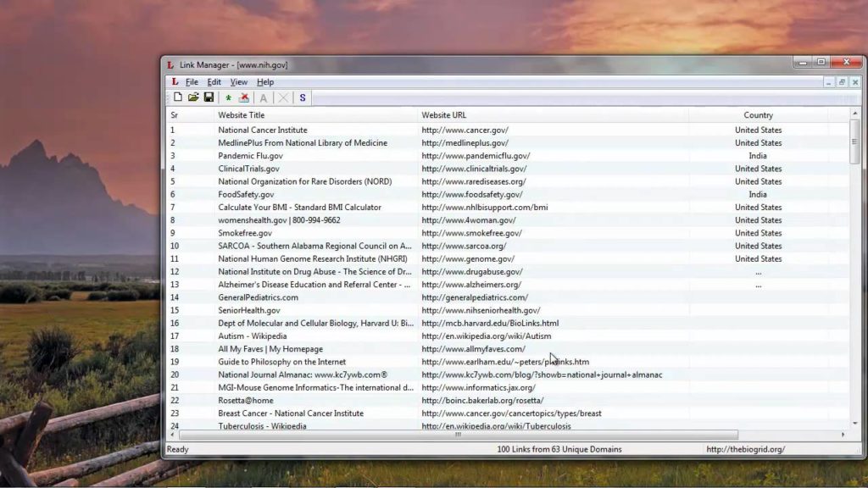Click the blue S toolbar icon
868x488 pixels.
click(x=303, y=98)
